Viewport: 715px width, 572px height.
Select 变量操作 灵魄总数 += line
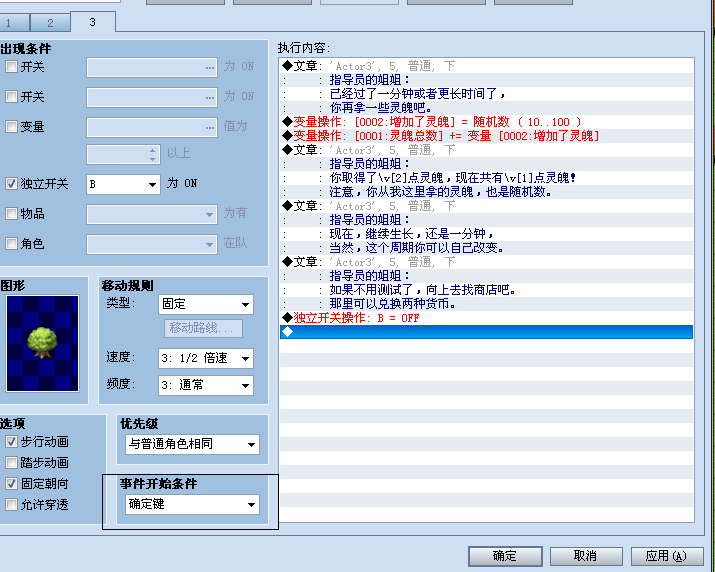pos(487,136)
